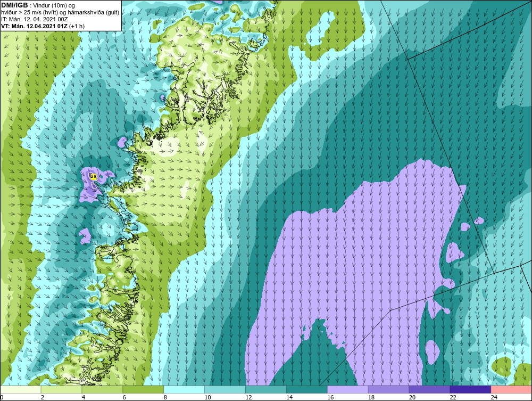Click the 10-12 m/s light teal swatch

click(225, 389)
